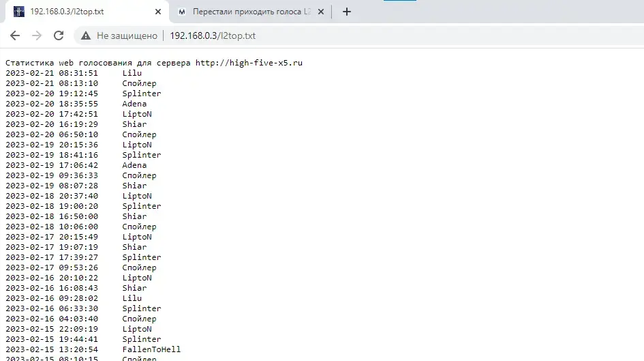The width and height of the screenshot is (644, 361).
Task: Click 'LiptoN' on the 2023-02-16 20:10:22 row
Action: 137,278
